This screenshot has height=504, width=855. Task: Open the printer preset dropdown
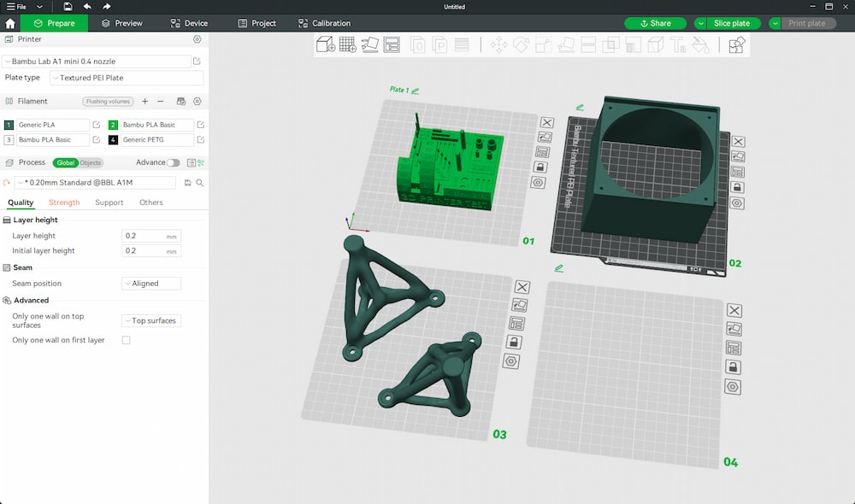point(97,62)
